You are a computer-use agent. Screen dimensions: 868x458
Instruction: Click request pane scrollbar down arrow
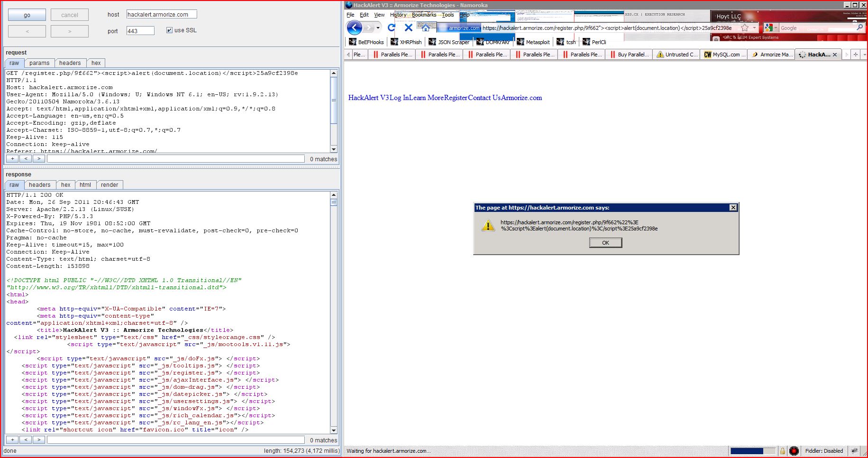pyautogui.click(x=334, y=149)
